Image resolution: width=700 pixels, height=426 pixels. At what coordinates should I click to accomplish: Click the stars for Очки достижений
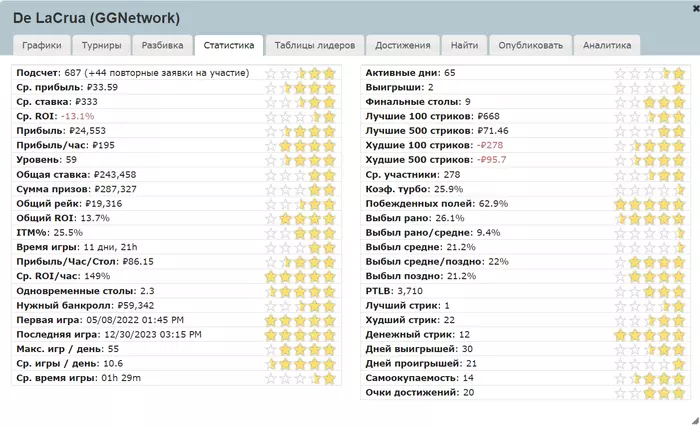tap(650, 393)
